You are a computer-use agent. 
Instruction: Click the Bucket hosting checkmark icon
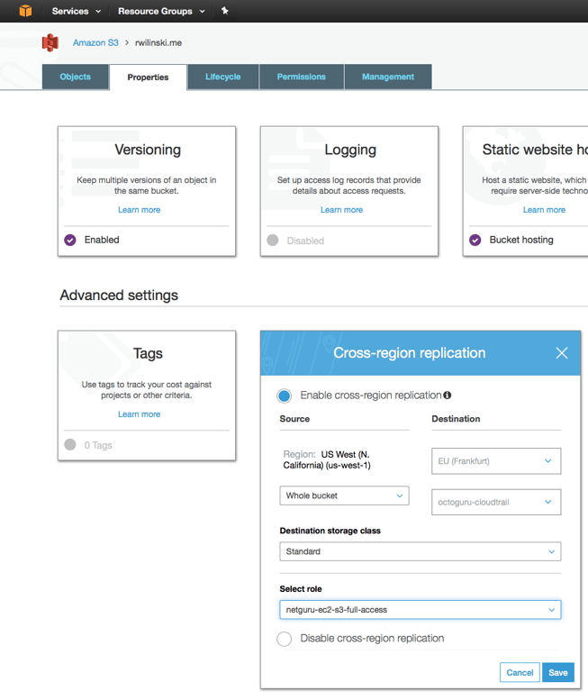(475, 240)
